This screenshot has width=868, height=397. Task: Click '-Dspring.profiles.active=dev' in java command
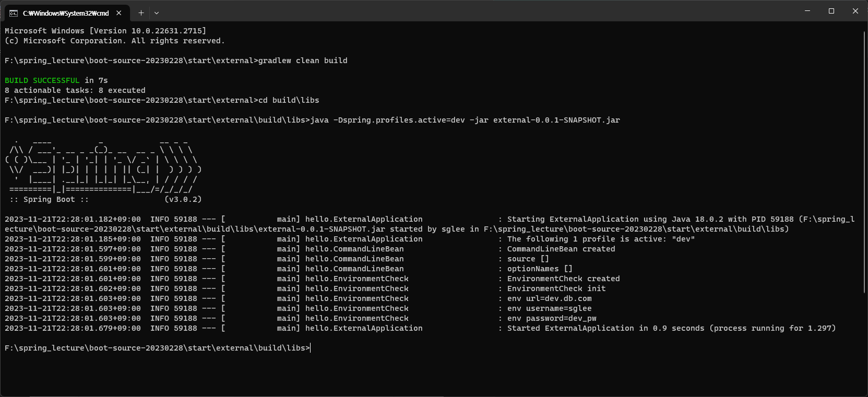pyautogui.click(x=399, y=120)
